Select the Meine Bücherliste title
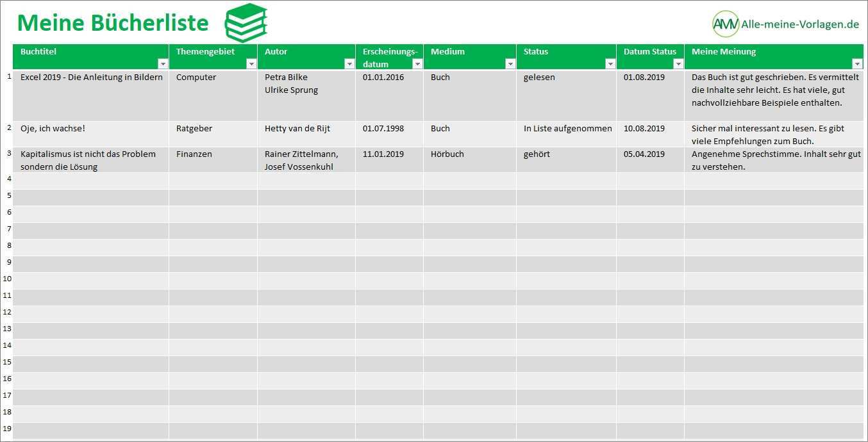This screenshot has height=442, width=868. coord(113,23)
